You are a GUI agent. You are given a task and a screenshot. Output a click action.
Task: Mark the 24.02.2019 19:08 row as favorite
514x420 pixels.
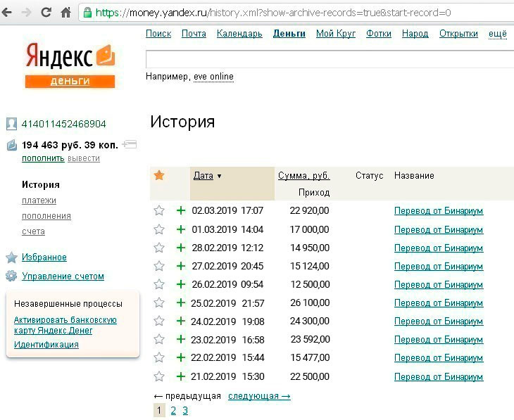click(x=159, y=321)
